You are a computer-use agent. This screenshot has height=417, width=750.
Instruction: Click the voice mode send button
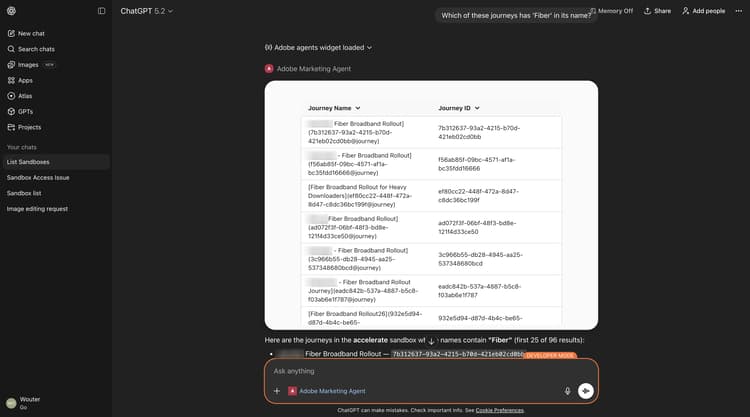coord(585,391)
